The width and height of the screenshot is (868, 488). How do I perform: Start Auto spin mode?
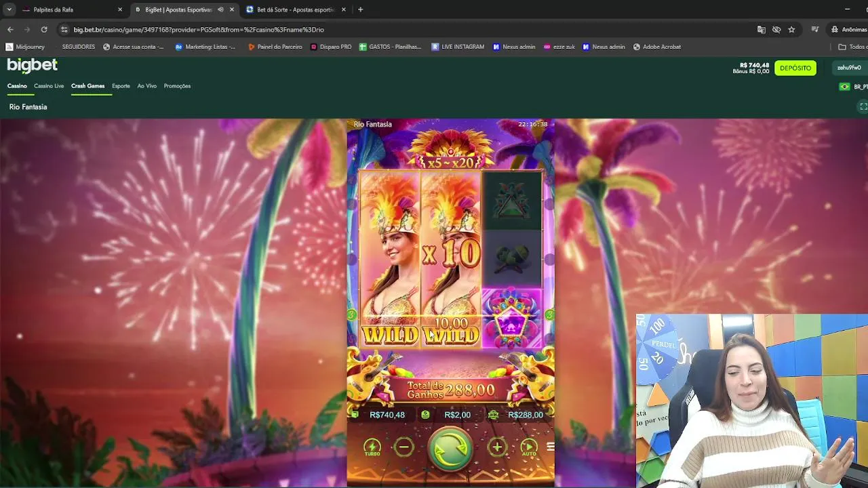pyautogui.click(x=529, y=447)
